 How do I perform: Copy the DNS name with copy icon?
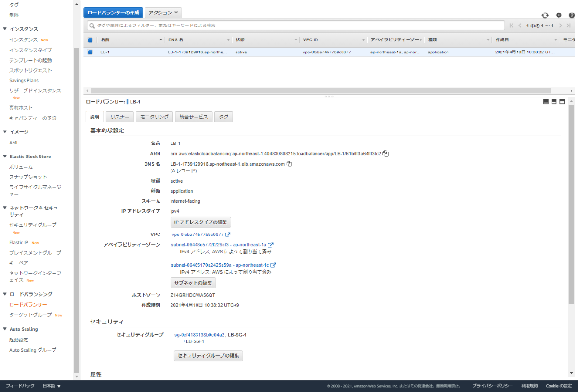point(289,164)
